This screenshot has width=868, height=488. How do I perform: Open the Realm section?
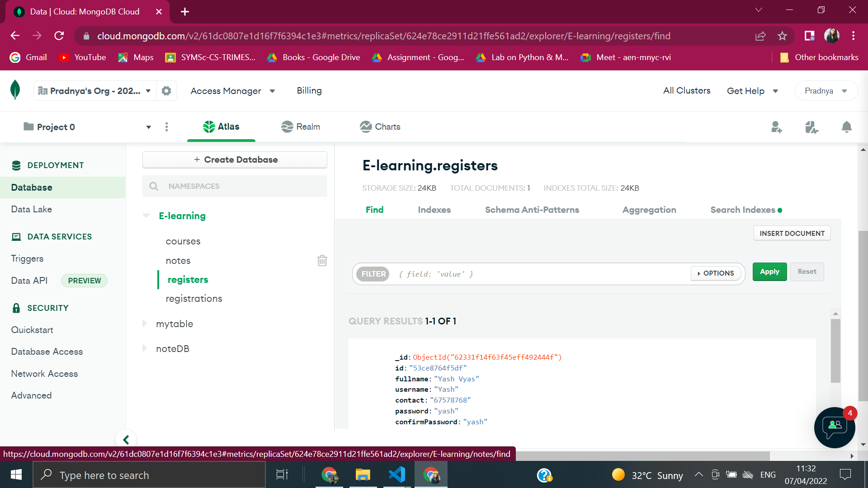[300, 127]
